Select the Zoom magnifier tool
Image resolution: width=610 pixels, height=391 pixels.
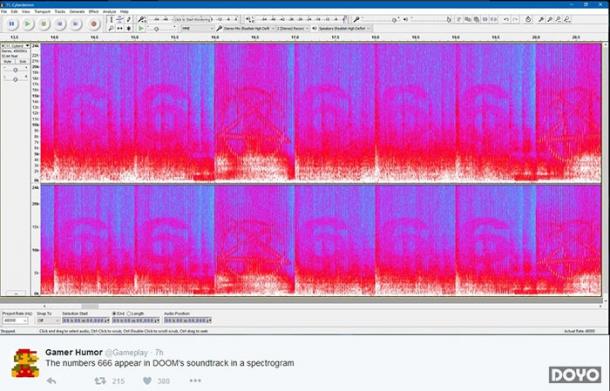[111, 28]
